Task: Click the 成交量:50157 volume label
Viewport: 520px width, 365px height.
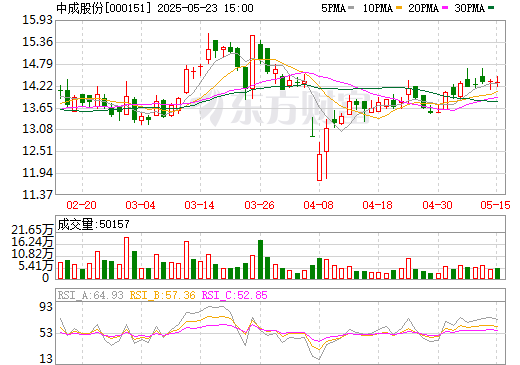Action: [93, 224]
